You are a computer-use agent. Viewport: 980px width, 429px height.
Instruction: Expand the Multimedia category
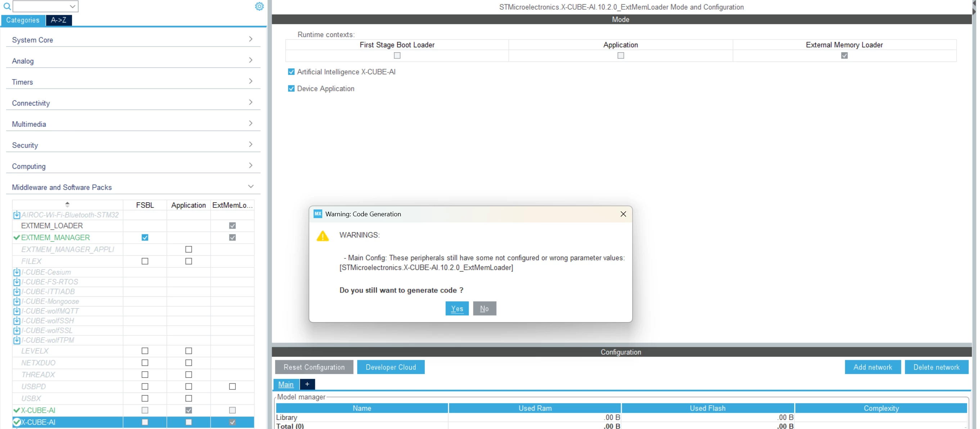coord(133,124)
